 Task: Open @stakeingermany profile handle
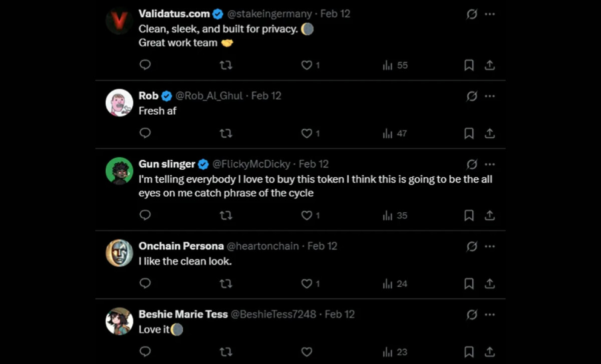coord(270,14)
